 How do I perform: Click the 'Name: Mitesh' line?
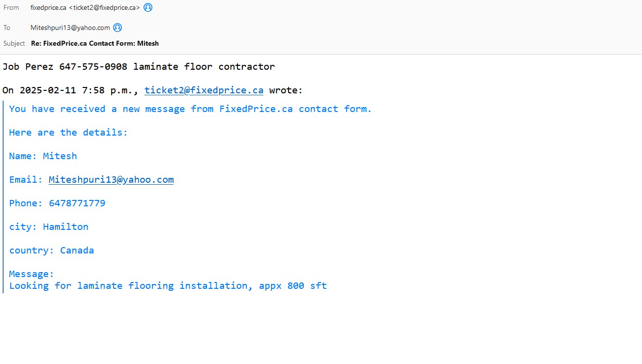pos(43,156)
